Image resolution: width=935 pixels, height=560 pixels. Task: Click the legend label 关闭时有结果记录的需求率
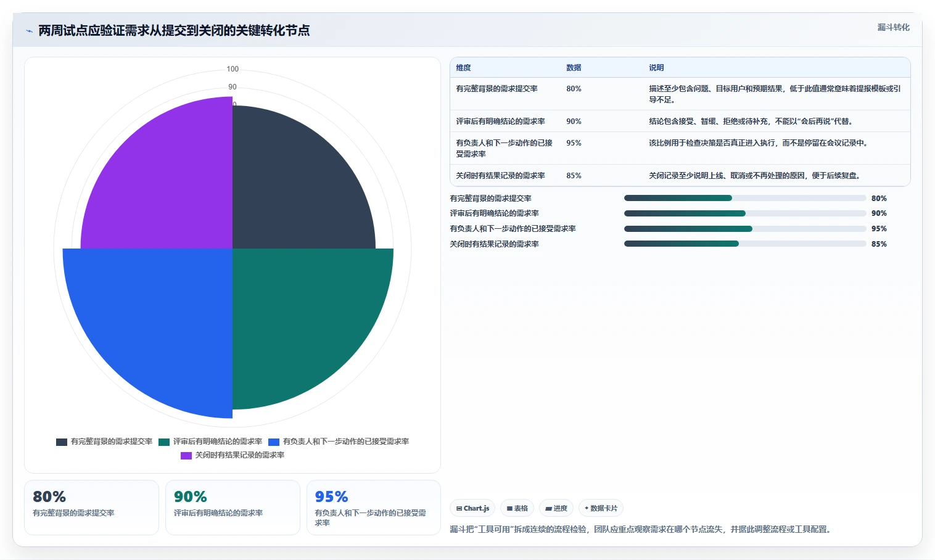coord(240,455)
